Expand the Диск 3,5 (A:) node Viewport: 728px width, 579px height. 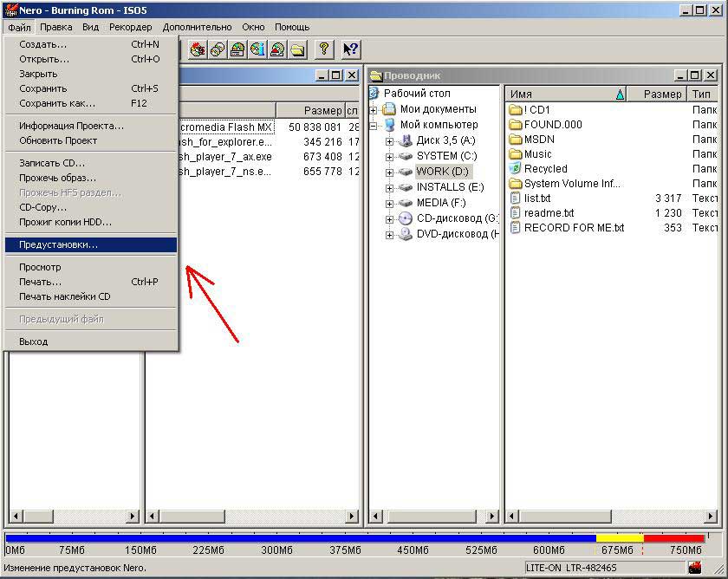point(389,141)
